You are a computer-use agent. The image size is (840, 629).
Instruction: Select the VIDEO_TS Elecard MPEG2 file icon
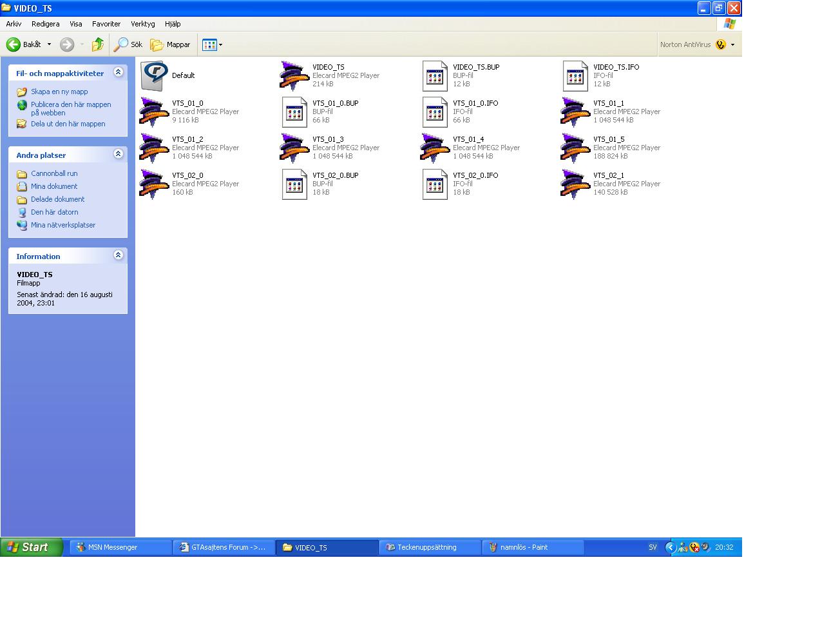pos(294,76)
